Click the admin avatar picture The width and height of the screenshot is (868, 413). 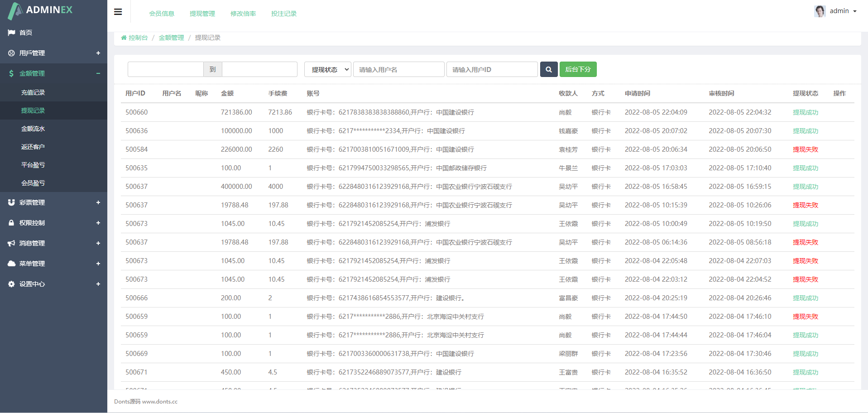tap(820, 11)
